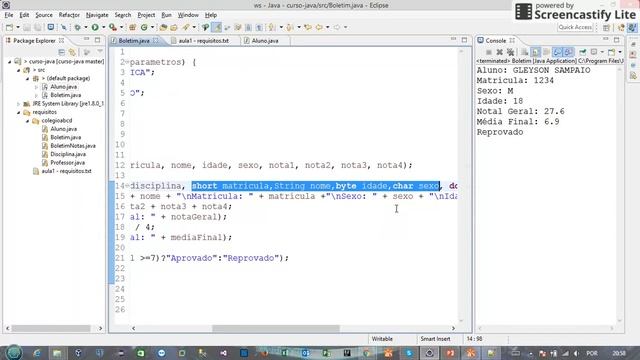Expand JRE System Library node
Screen dimensions: 640x360
coord(18,104)
